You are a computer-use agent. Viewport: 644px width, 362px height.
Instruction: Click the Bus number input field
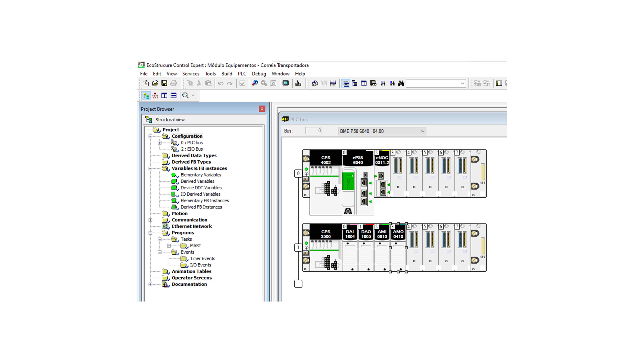tap(313, 131)
